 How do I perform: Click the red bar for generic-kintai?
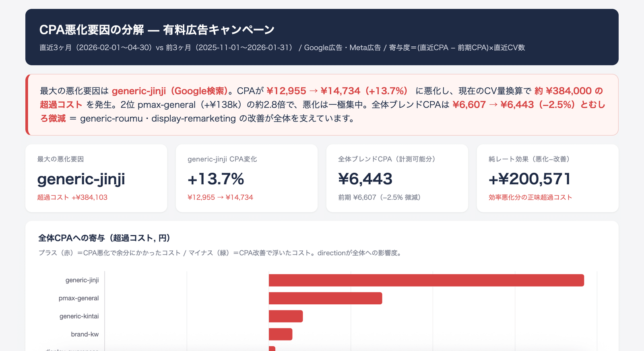tap(286, 316)
